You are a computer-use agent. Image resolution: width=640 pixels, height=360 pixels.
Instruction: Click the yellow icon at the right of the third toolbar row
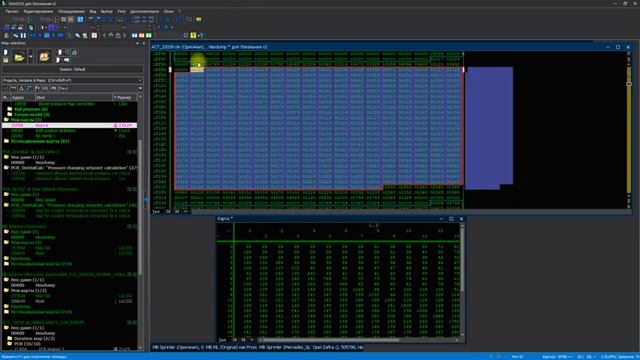tap(193, 36)
